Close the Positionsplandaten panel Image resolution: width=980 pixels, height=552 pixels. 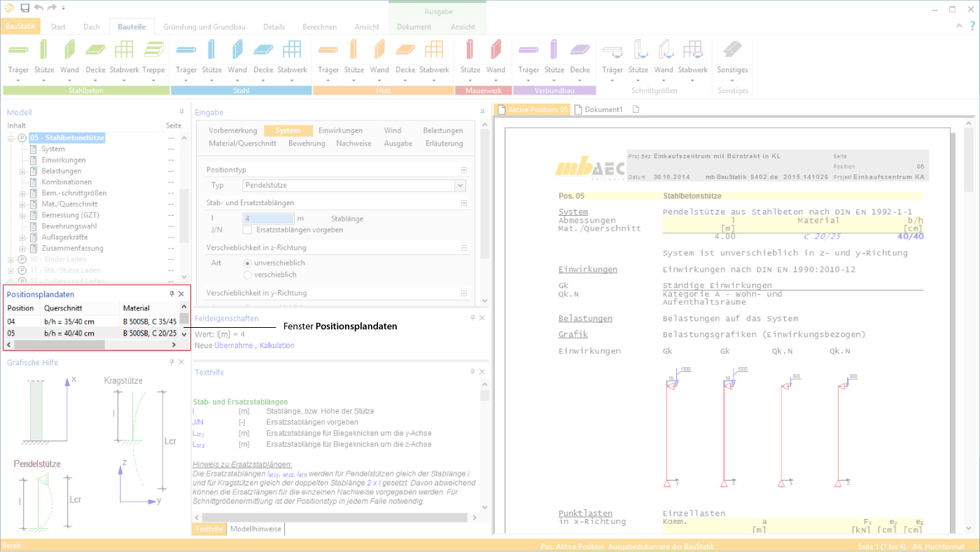(x=181, y=294)
